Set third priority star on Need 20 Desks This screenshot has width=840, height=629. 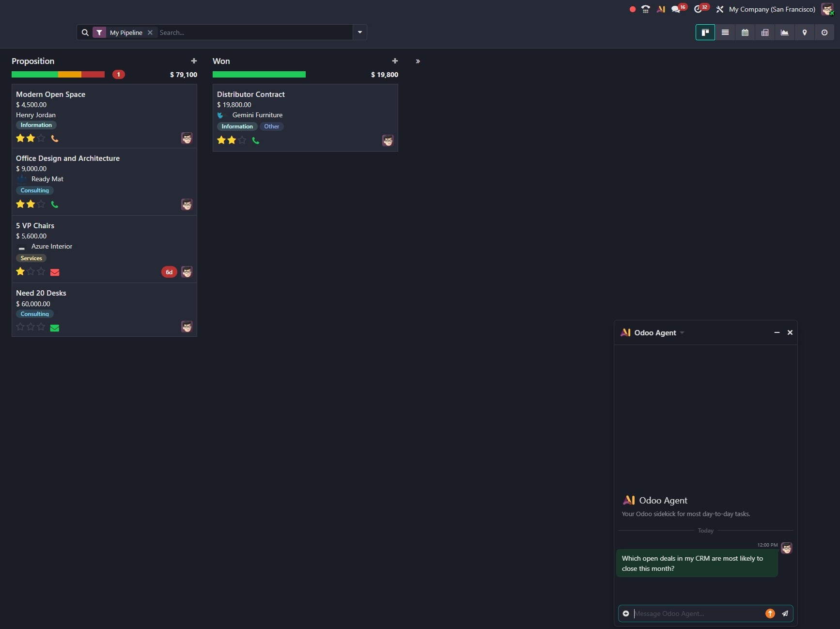pos(41,327)
